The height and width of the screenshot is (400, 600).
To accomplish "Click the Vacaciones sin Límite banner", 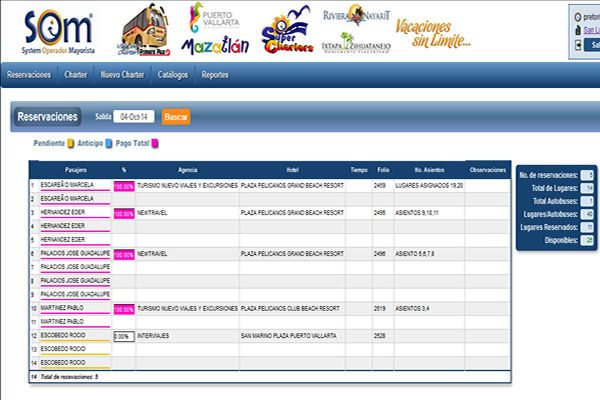I will pos(430,33).
